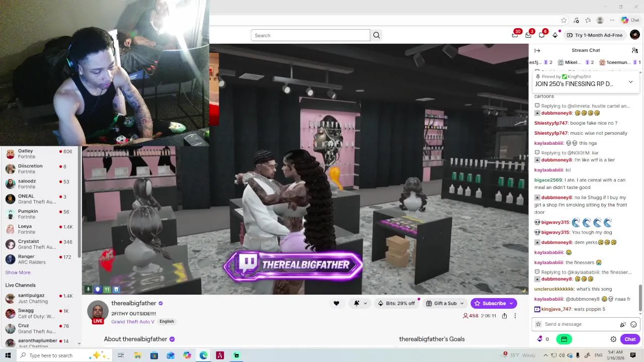Click the chat scrollbar thumb
Image resolution: width=644 pixels, height=362 pixels.
pyautogui.click(x=640, y=298)
